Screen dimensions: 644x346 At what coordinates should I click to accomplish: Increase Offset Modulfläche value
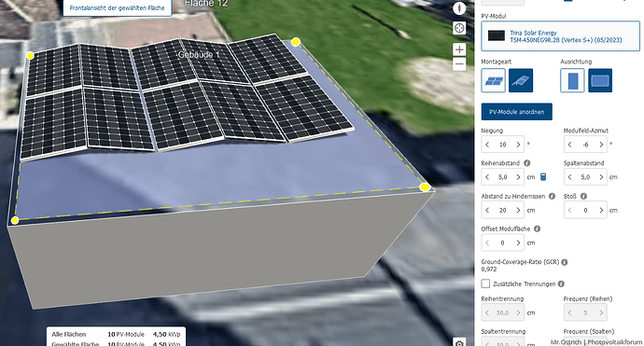tap(518, 243)
